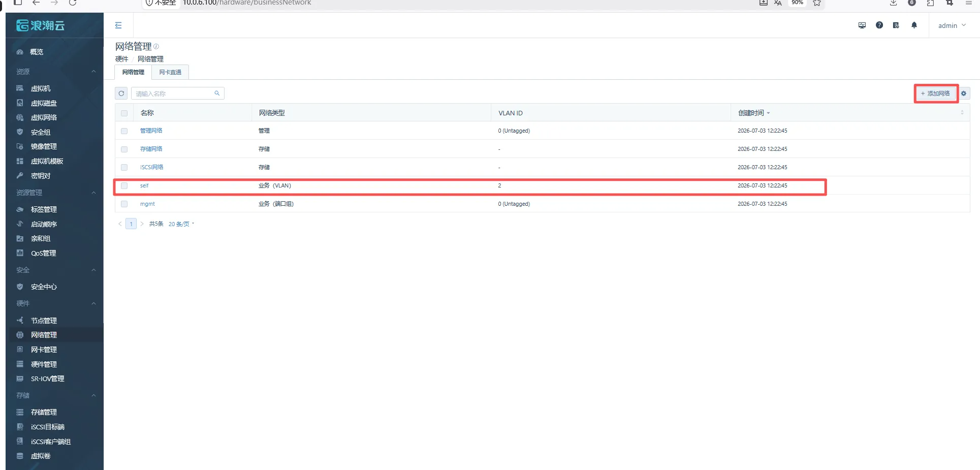Collapse the 存储 sidebar section
This screenshot has width=980, height=470.
93,395
